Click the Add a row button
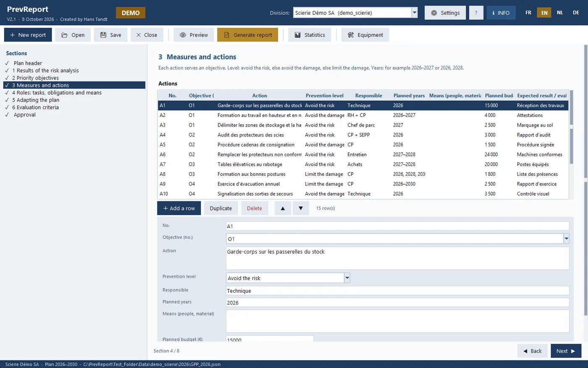Screen dimensions: 588x368 pos(179,208)
